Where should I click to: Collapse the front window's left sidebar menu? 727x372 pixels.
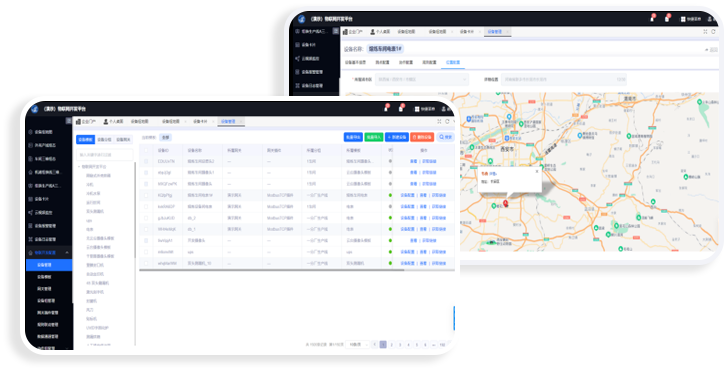pos(69,121)
